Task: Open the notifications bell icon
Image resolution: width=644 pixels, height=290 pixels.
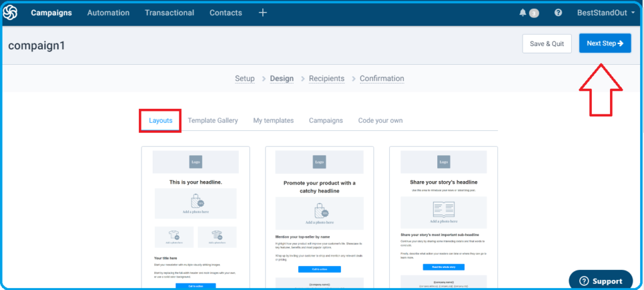Action: (523, 13)
